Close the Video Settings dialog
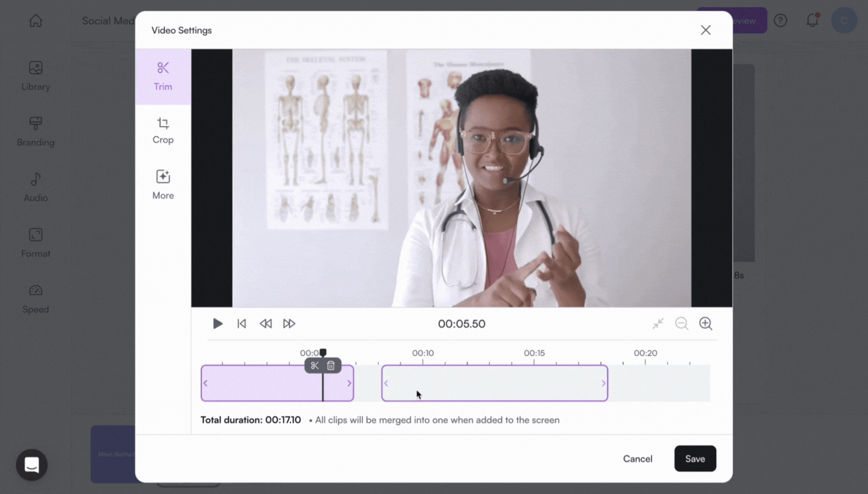This screenshot has width=868, height=494. pyautogui.click(x=705, y=30)
